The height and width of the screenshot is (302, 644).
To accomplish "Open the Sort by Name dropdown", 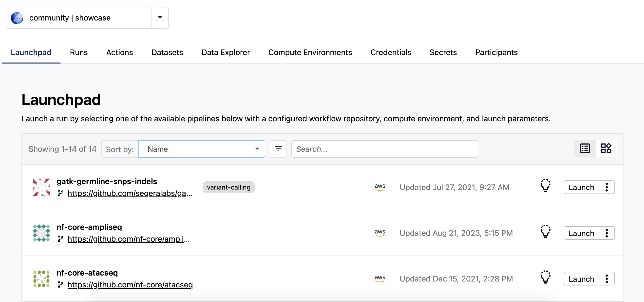I will 202,149.
